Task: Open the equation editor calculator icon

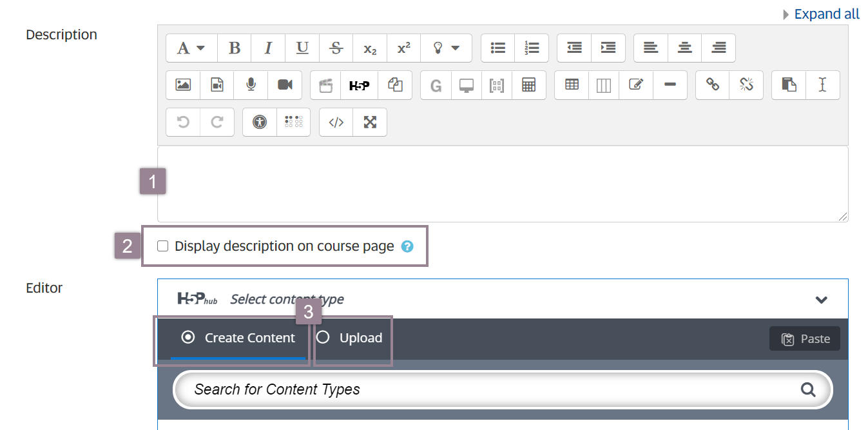Action: point(529,85)
